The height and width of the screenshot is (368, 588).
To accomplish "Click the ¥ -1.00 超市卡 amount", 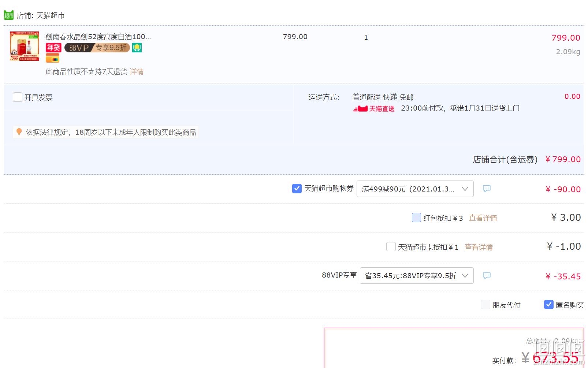I will [564, 246].
